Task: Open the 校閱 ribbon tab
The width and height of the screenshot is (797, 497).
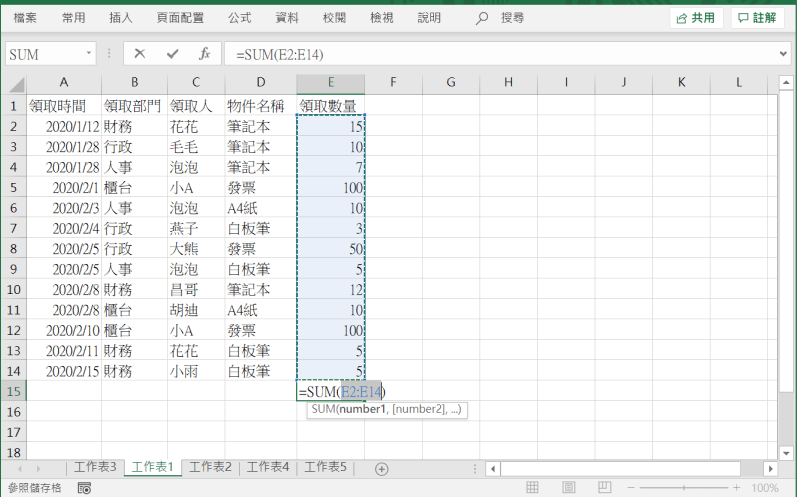Action: pyautogui.click(x=334, y=18)
